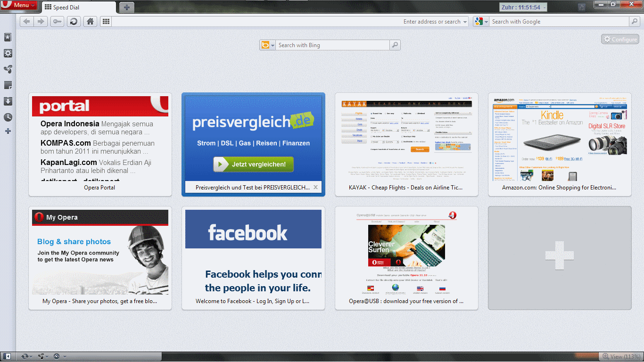The height and width of the screenshot is (362, 644).
Task: Expand the address bar history dropdown
Action: pos(465,22)
